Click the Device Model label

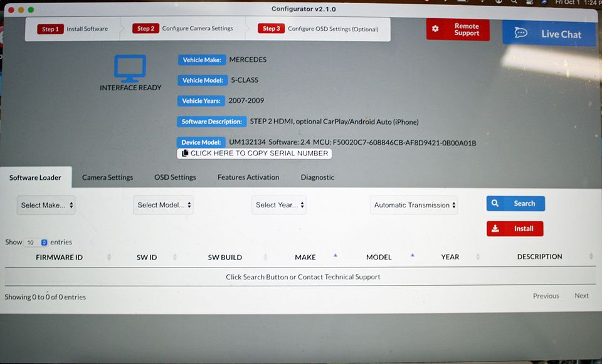201,142
